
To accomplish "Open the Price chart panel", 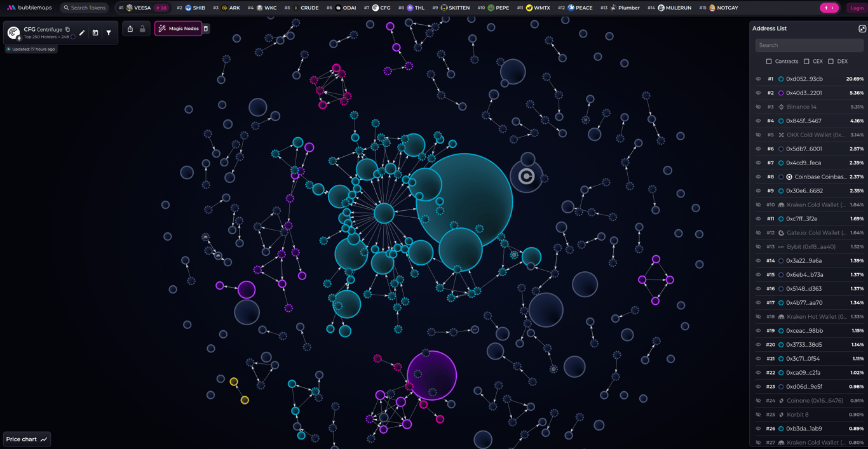I will [x=26, y=439].
